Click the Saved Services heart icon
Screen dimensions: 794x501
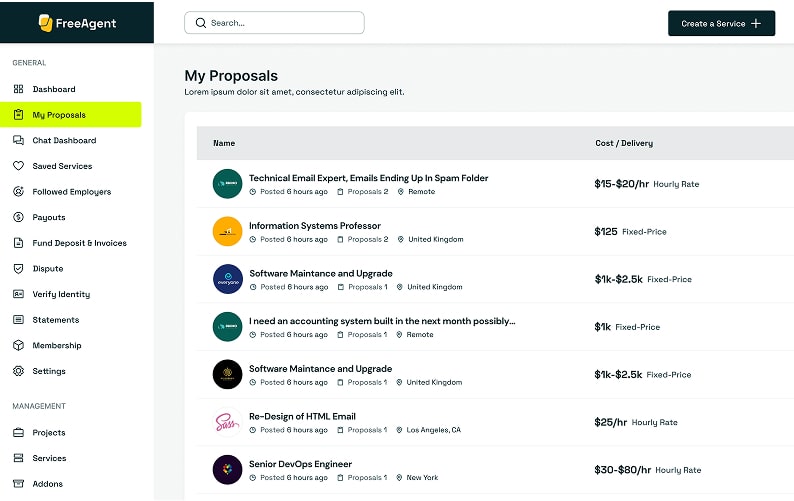18,166
